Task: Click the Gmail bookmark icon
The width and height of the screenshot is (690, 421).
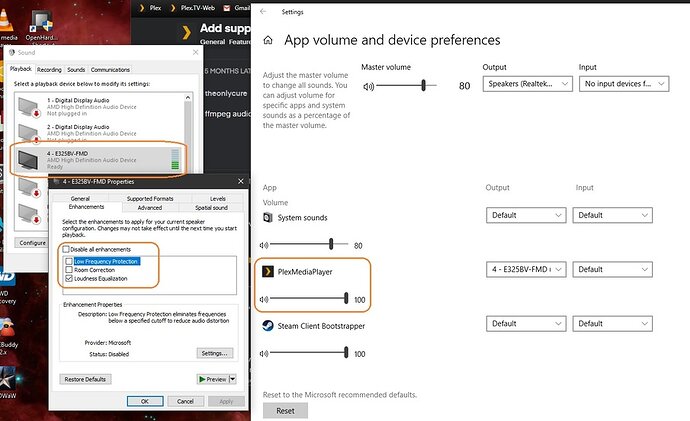Action: 227,8
